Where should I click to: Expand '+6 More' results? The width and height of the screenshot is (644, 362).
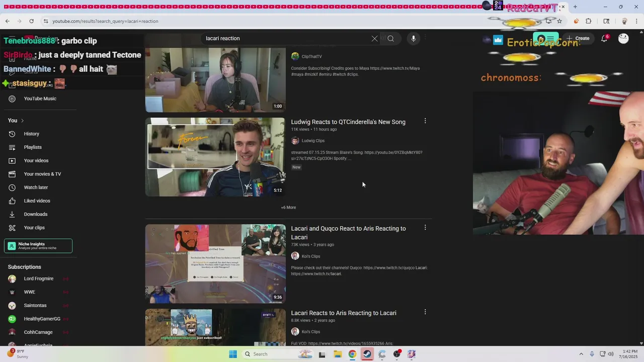[288, 208]
